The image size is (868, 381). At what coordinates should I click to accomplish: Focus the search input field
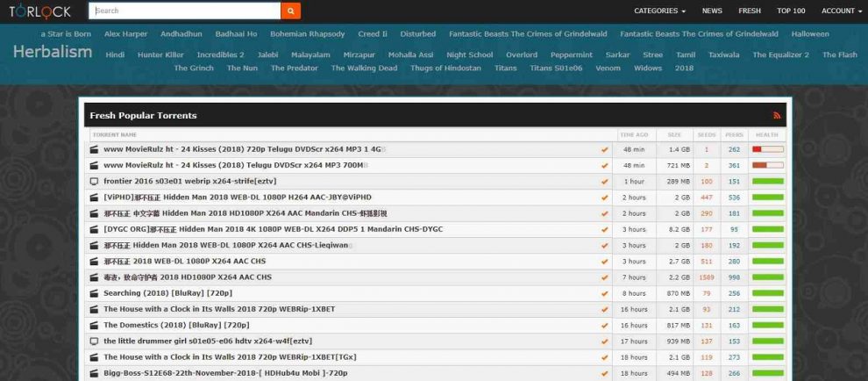(184, 11)
